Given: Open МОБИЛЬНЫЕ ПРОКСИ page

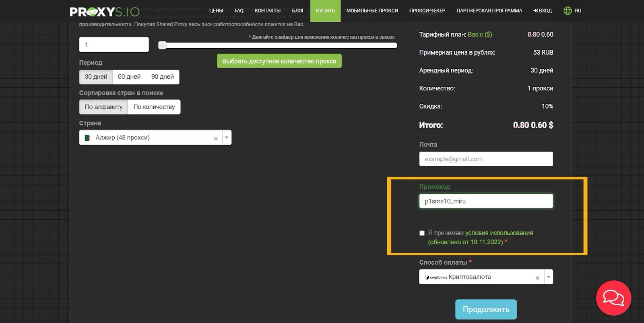Looking at the screenshot, I should pos(372,11).
